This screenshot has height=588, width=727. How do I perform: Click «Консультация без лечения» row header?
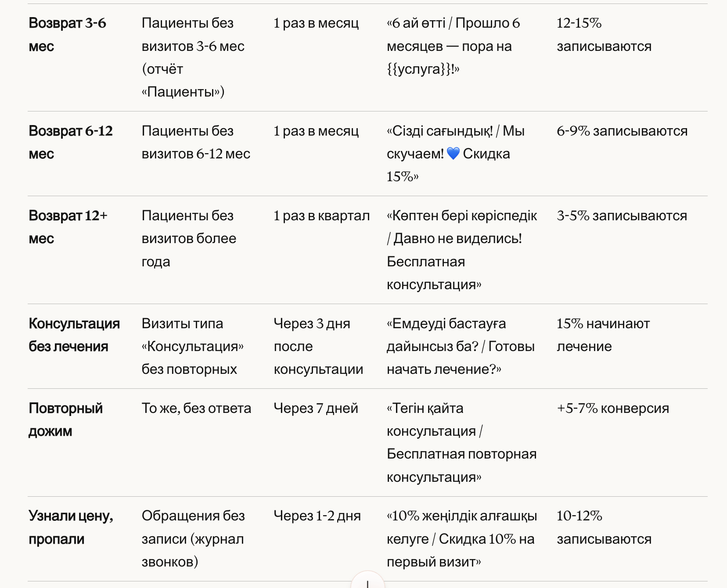tap(74, 335)
